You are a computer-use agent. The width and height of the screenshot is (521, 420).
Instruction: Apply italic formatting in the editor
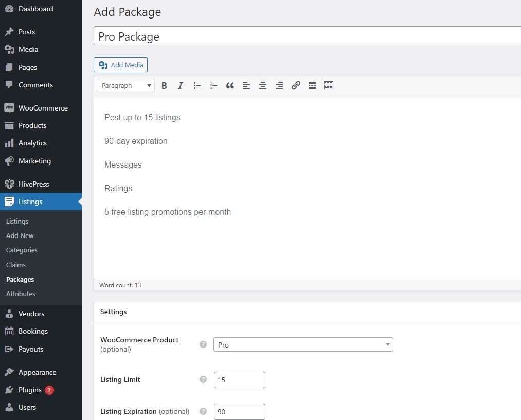pyautogui.click(x=181, y=85)
